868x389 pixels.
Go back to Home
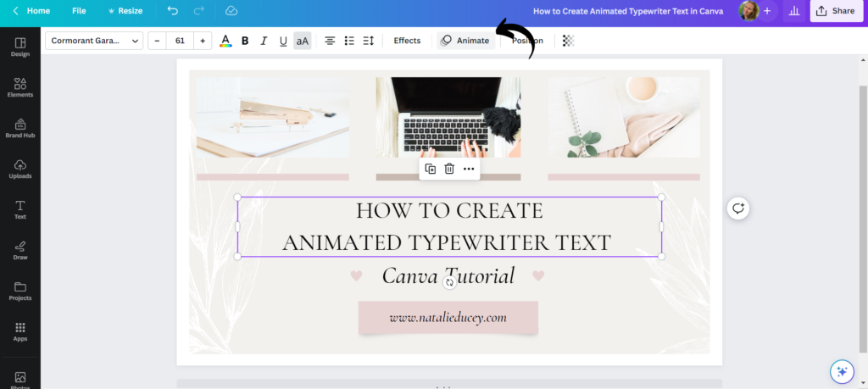tap(31, 10)
